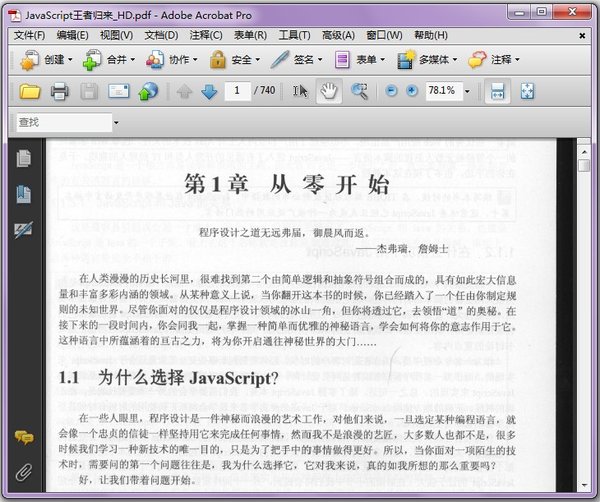Toggle scrolling page fit-width mode

click(497, 91)
